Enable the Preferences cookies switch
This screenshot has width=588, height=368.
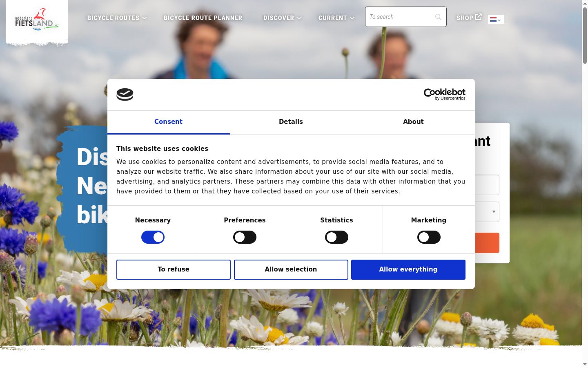245,237
